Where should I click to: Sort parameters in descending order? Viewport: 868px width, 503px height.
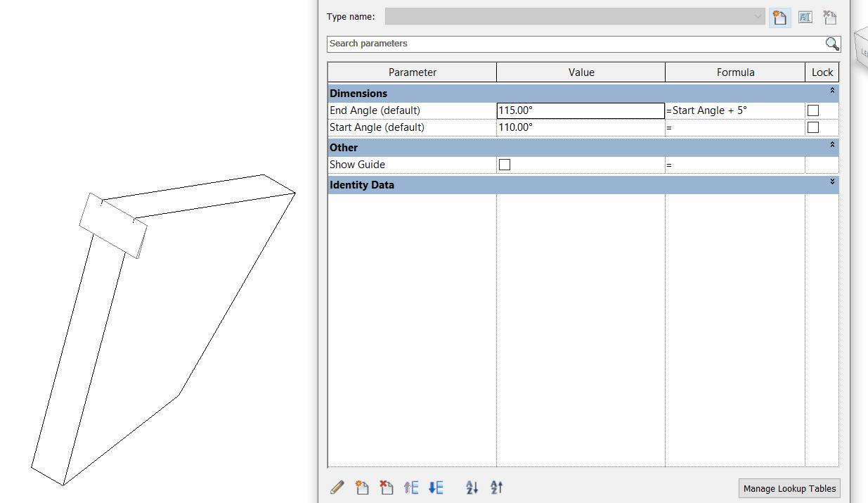(x=496, y=488)
